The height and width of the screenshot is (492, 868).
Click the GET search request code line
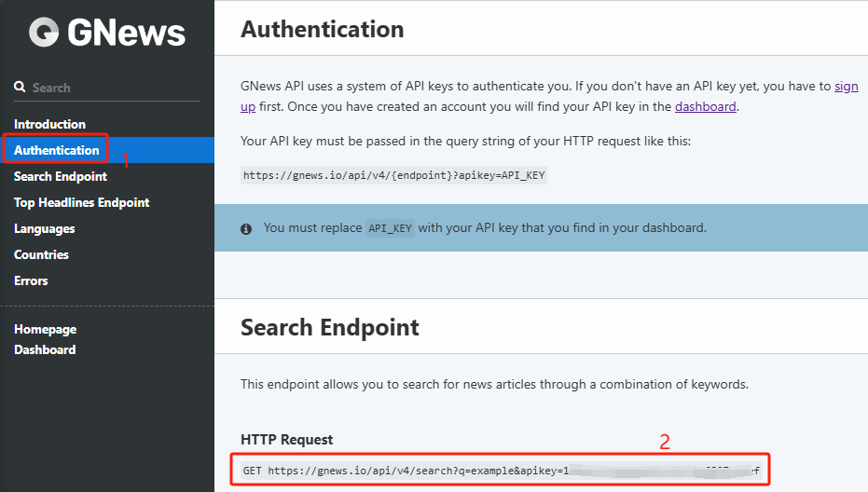(501, 471)
